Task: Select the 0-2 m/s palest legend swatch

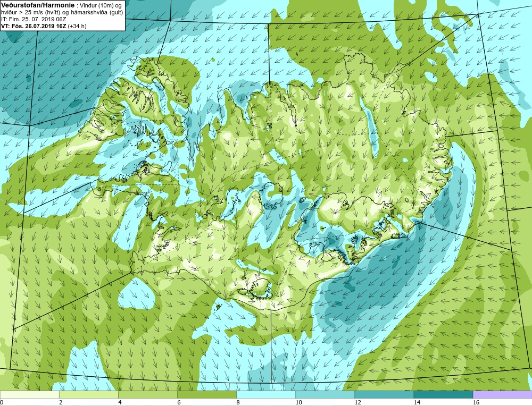Action: (29, 394)
